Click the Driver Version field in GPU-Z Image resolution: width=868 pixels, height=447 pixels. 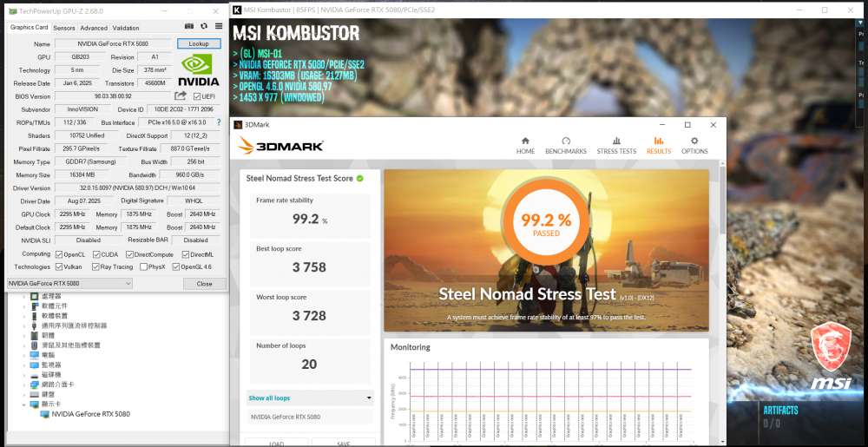(x=136, y=188)
